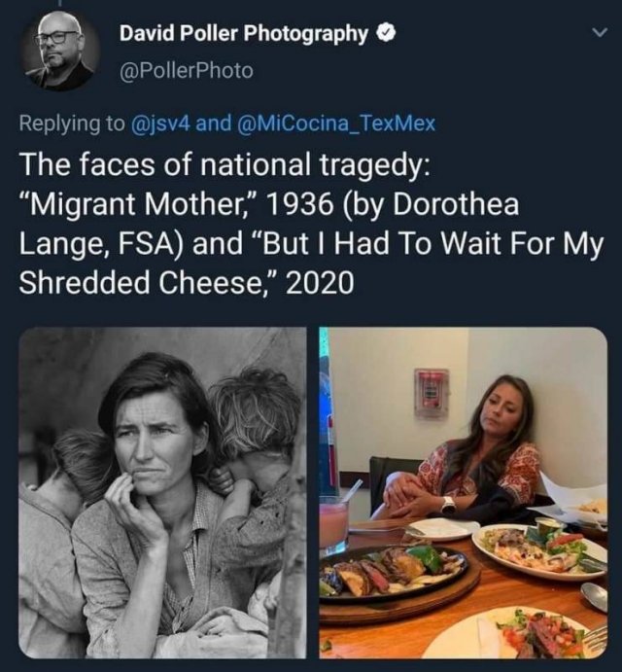Expand the tweet options chevron

point(599,32)
